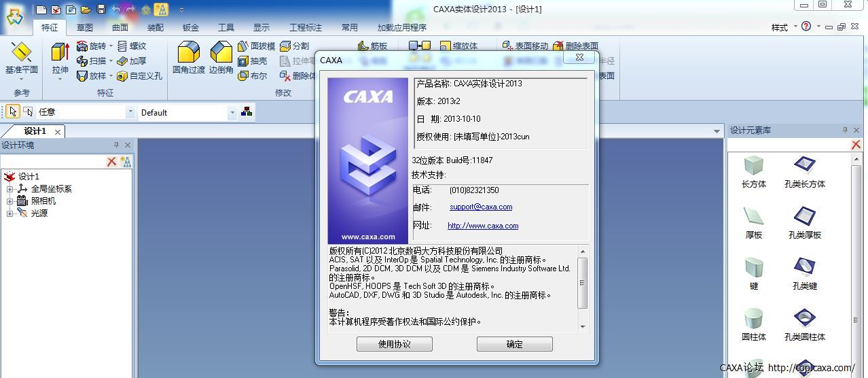Select the 边倒角 chamfer tool
This screenshot has height=378, width=868.
pos(221,58)
